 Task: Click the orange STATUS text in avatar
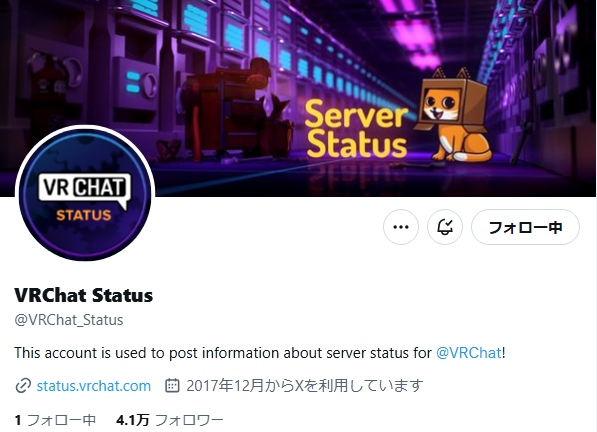click(x=84, y=215)
